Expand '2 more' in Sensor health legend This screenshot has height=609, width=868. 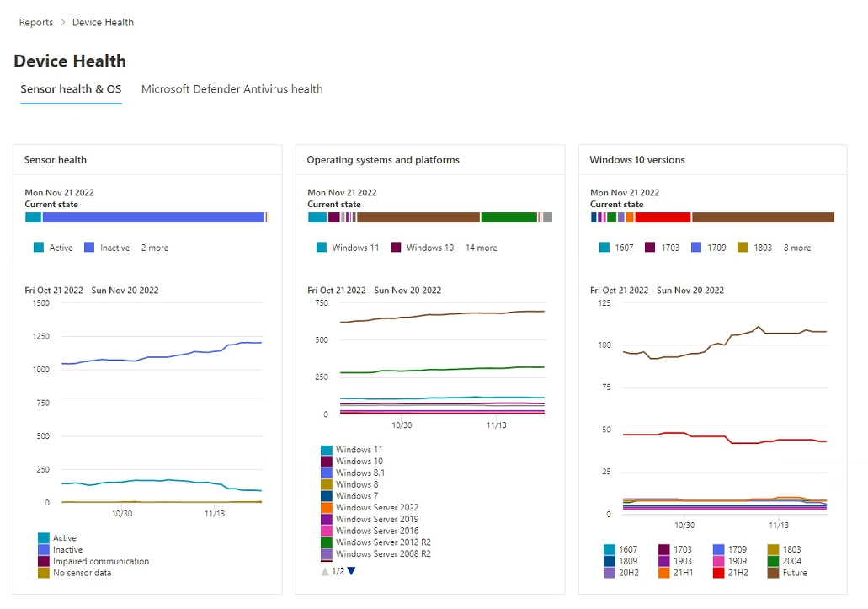pyautogui.click(x=155, y=248)
